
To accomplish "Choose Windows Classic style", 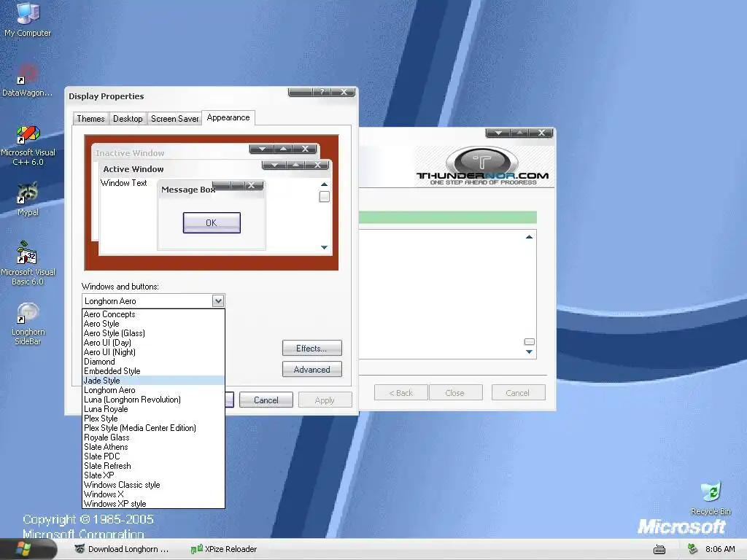I will 153,485.
